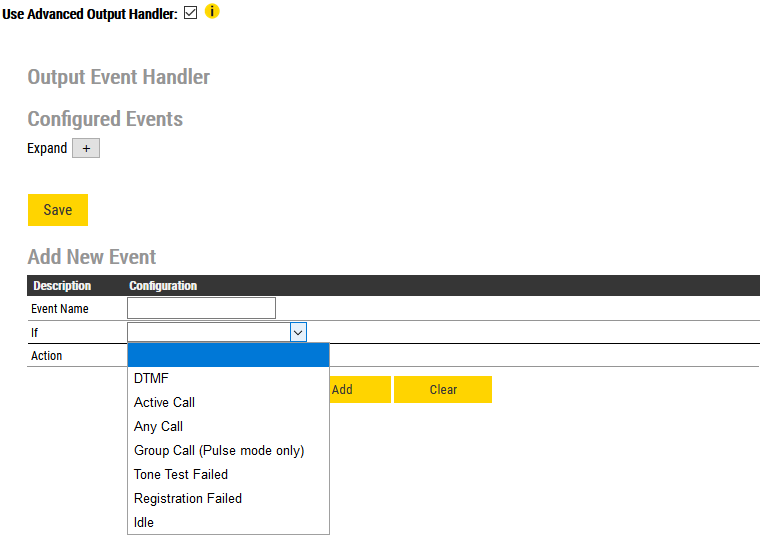765x548 pixels.
Task: Select Tone Test Failed option
Action: [x=181, y=474]
